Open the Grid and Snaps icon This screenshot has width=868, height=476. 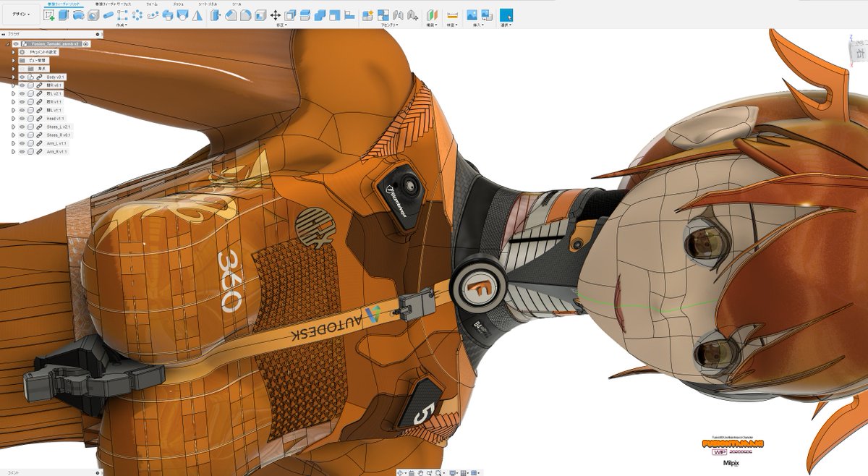click(x=464, y=472)
